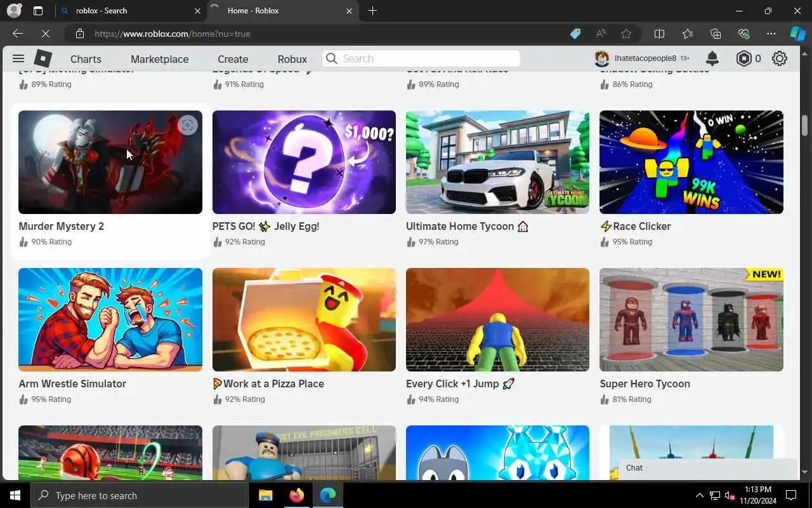Open Edge settings and more menu
Image resolution: width=812 pixels, height=508 pixels.
pos(771,34)
